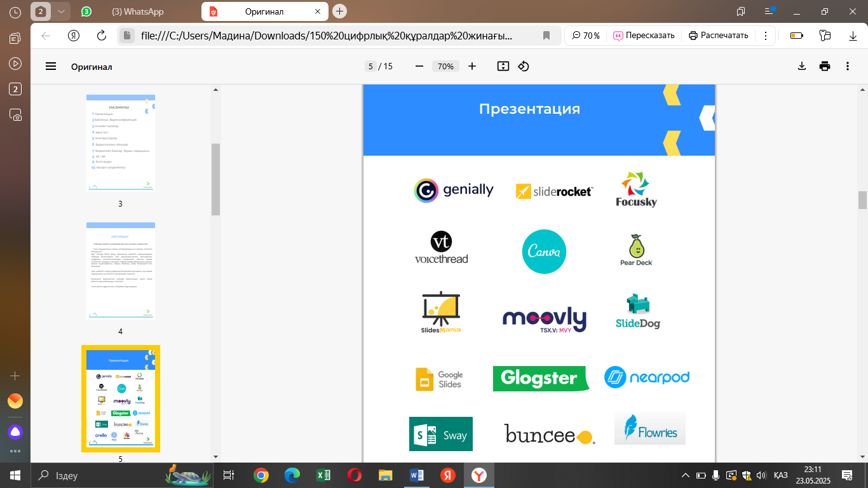Zoom in the PDF document
868x488 pixels.
tap(472, 66)
